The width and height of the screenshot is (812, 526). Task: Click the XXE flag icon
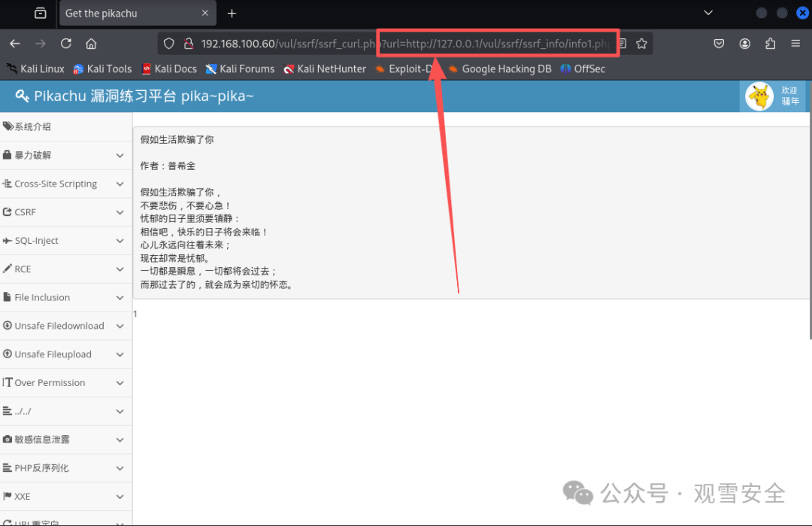pos(8,496)
